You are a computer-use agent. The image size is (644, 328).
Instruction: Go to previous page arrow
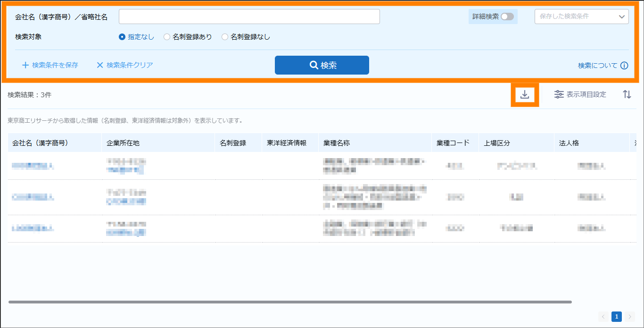pos(603,317)
